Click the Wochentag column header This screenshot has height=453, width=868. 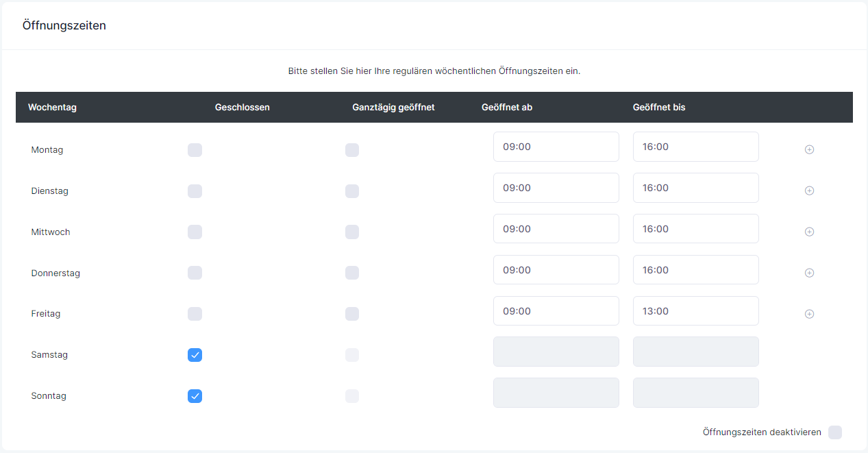pyautogui.click(x=52, y=108)
